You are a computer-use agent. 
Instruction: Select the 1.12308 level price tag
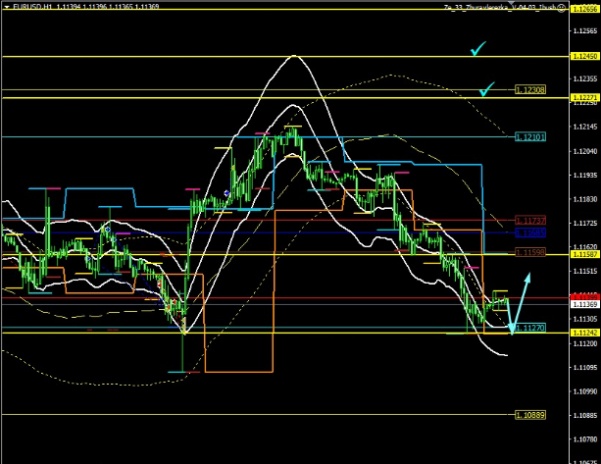530,90
